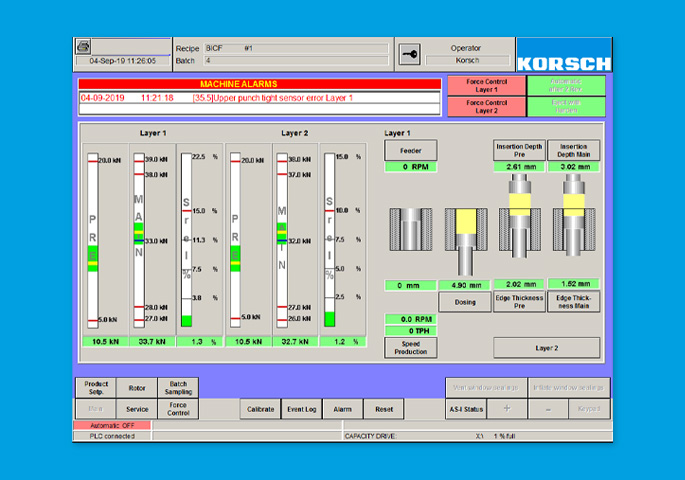Open the Feeder settings
685x480 pixels.
pyautogui.click(x=411, y=151)
